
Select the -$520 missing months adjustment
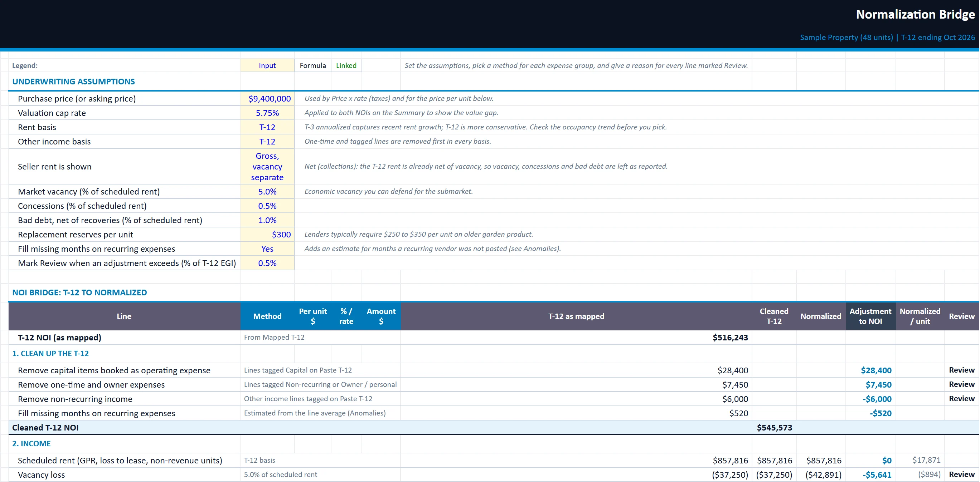pyautogui.click(x=880, y=413)
